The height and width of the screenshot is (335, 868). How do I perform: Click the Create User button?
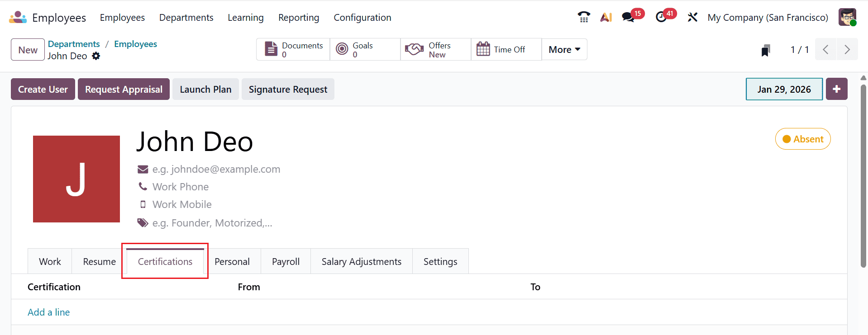pos(43,89)
